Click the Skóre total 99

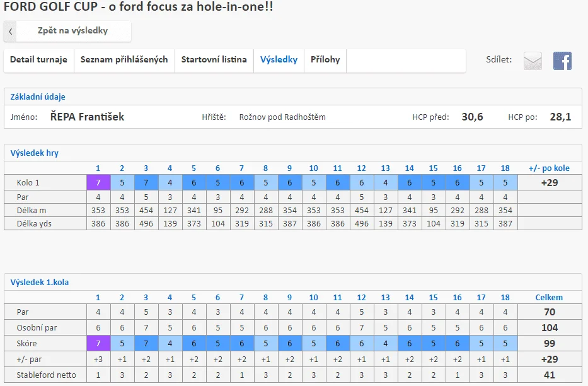550,344
